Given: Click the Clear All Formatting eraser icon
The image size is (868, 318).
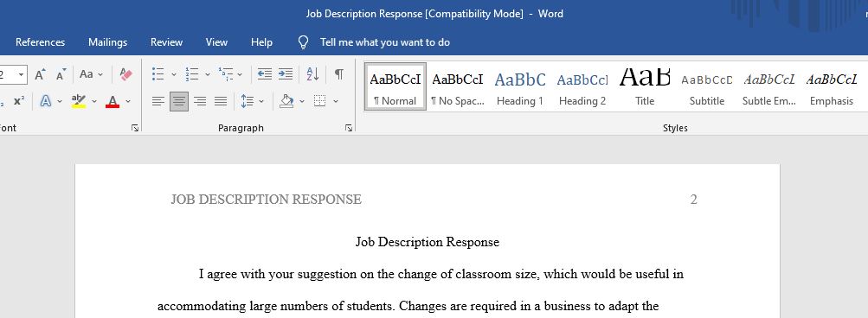Looking at the screenshot, I should [125, 74].
